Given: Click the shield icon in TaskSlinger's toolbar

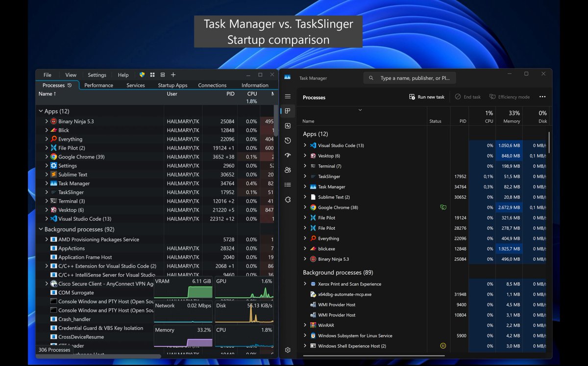Looking at the screenshot, I should [142, 75].
